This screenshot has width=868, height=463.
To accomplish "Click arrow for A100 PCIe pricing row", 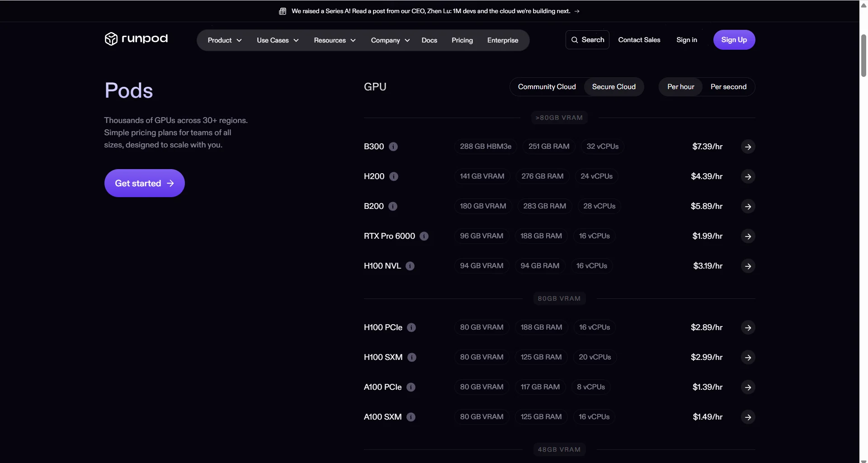I will (748, 387).
